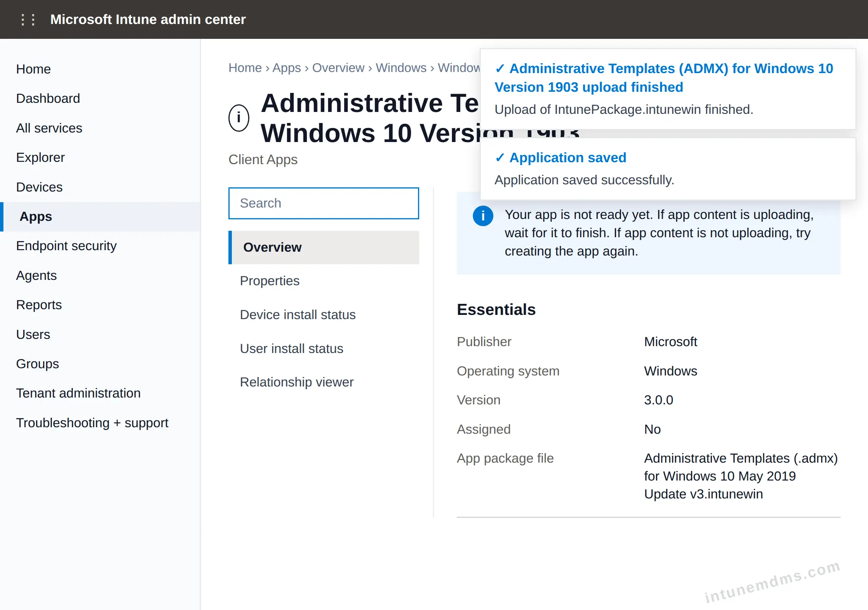The image size is (868, 610).
Task: Click the Application saved notification title
Action: (568, 158)
